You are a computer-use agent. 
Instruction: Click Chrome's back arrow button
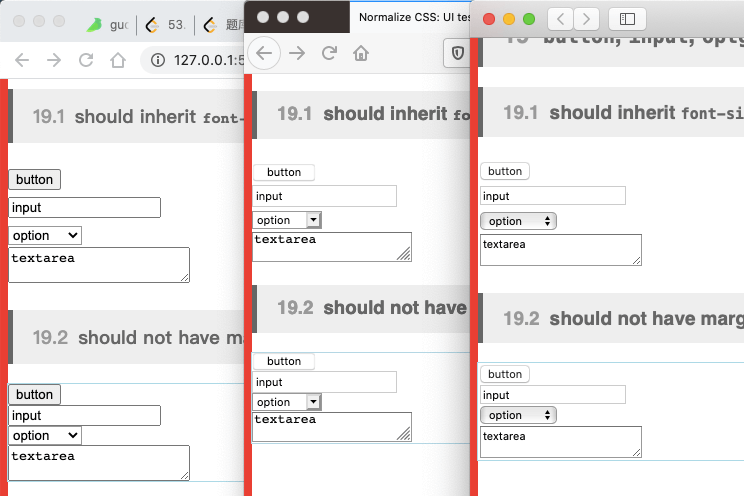click(22, 60)
